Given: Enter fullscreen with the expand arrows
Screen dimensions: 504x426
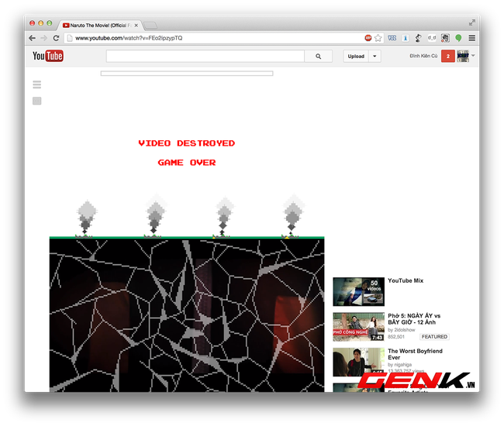Looking at the screenshot, I should click(x=471, y=22).
